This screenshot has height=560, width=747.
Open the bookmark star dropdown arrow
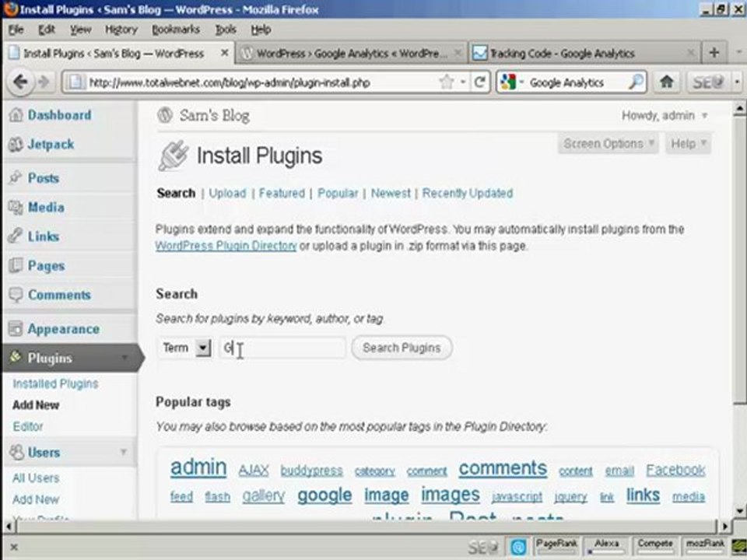(462, 82)
